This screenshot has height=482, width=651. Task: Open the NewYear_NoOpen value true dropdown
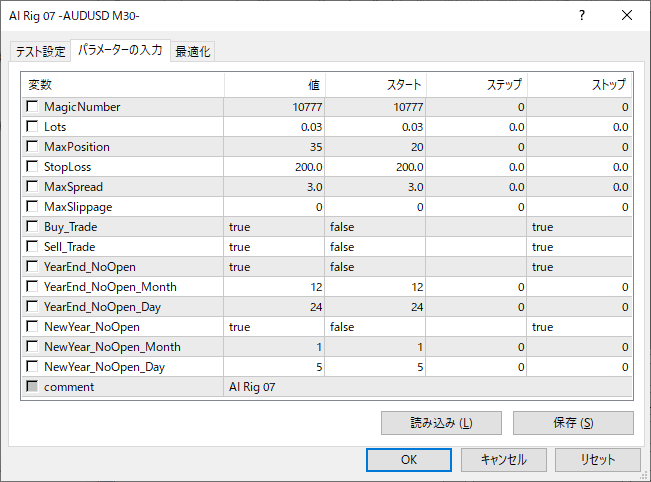(x=274, y=327)
